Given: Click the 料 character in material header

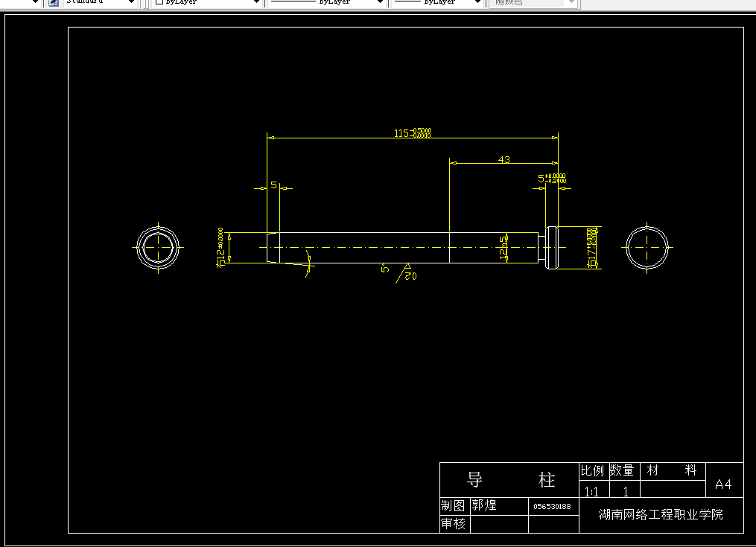Looking at the screenshot, I should coord(691,470).
